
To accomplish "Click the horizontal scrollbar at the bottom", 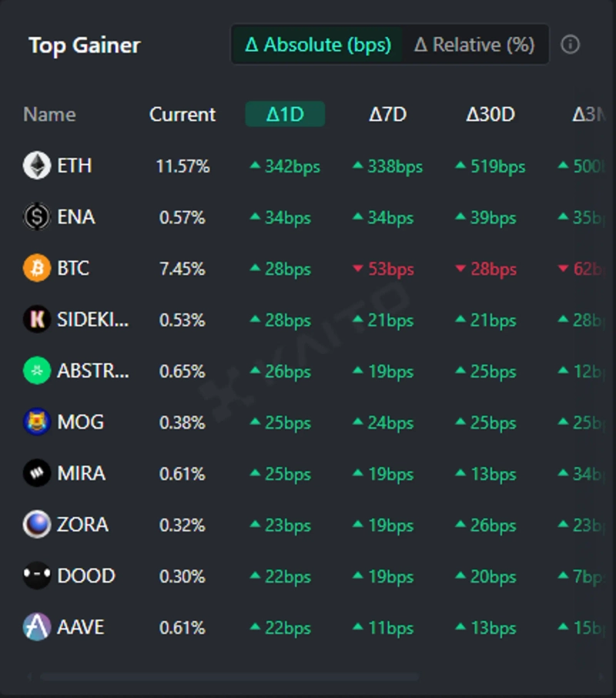I will pos(229,677).
